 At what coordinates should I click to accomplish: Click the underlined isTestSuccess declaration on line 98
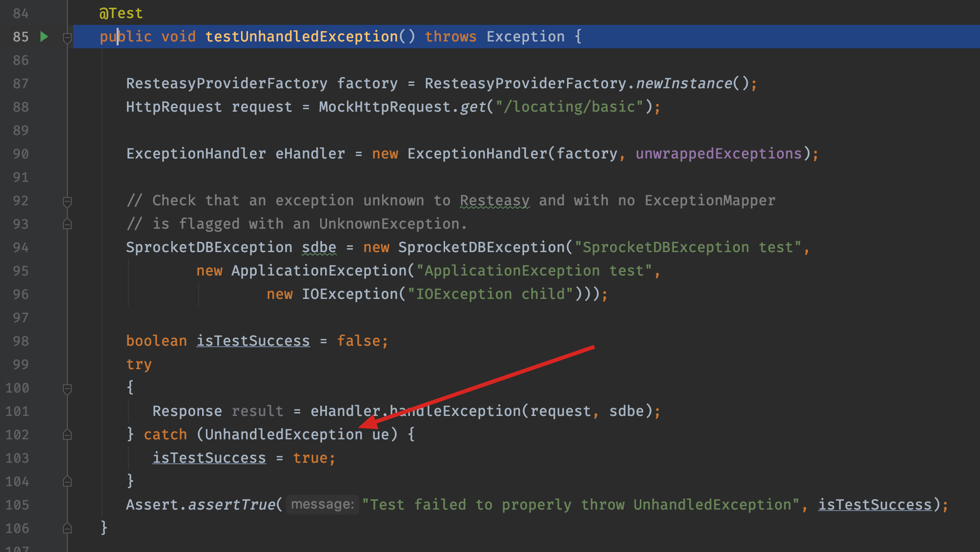253,341
